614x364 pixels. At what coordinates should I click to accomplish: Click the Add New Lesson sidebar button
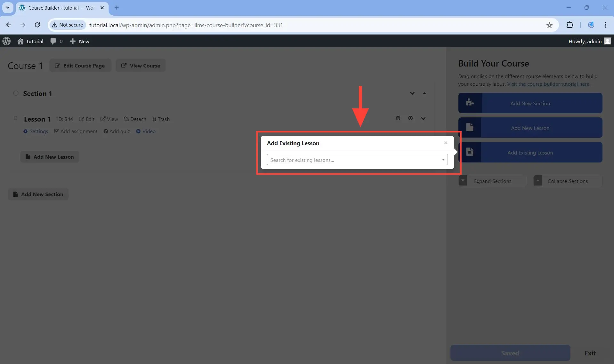click(530, 128)
